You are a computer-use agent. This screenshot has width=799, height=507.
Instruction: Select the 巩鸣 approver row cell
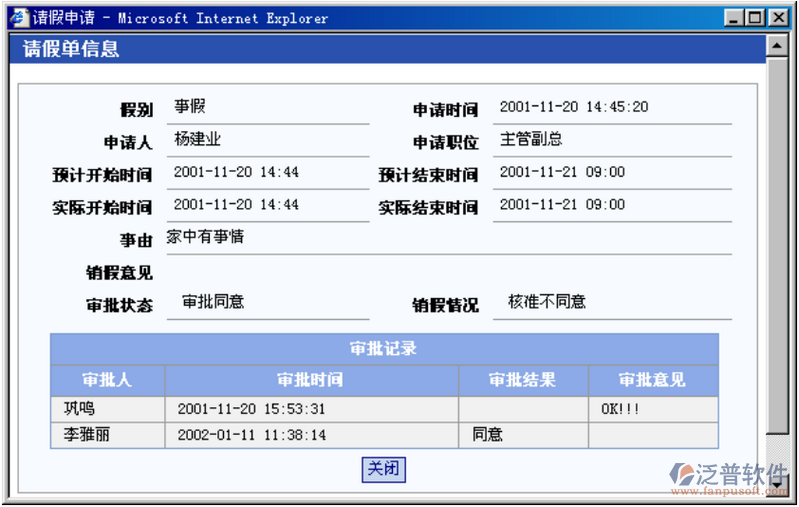tap(107, 409)
